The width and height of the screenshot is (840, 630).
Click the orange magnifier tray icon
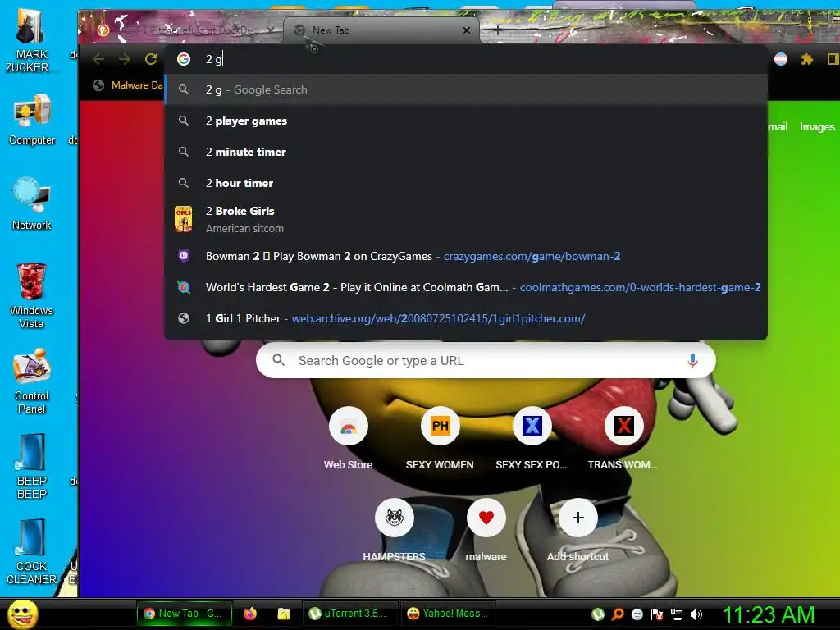pyautogui.click(x=618, y=614)
